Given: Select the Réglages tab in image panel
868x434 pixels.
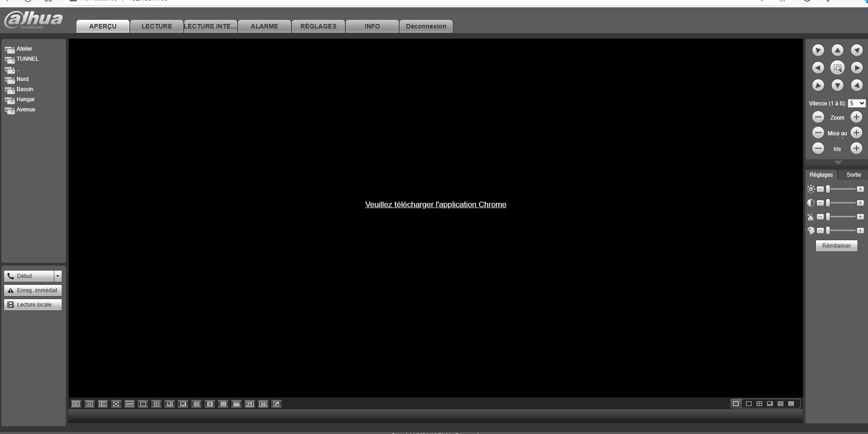Looking at the screenshot, I should 821,175.
